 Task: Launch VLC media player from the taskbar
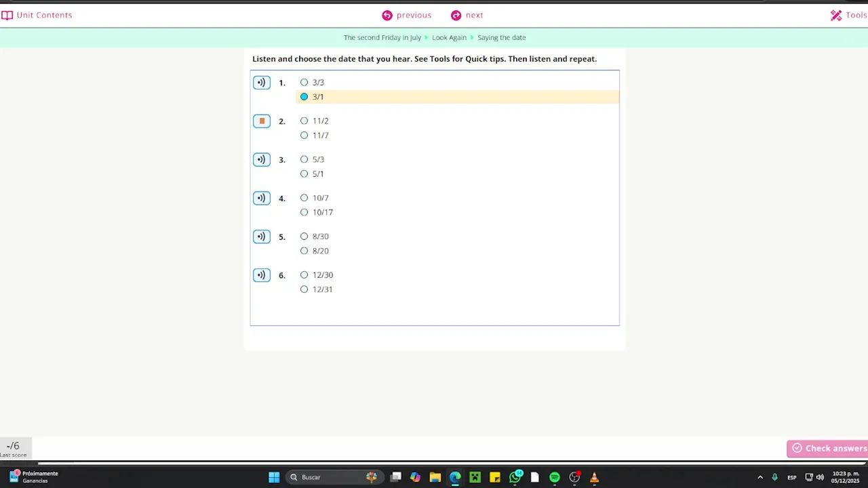[594, 477]
